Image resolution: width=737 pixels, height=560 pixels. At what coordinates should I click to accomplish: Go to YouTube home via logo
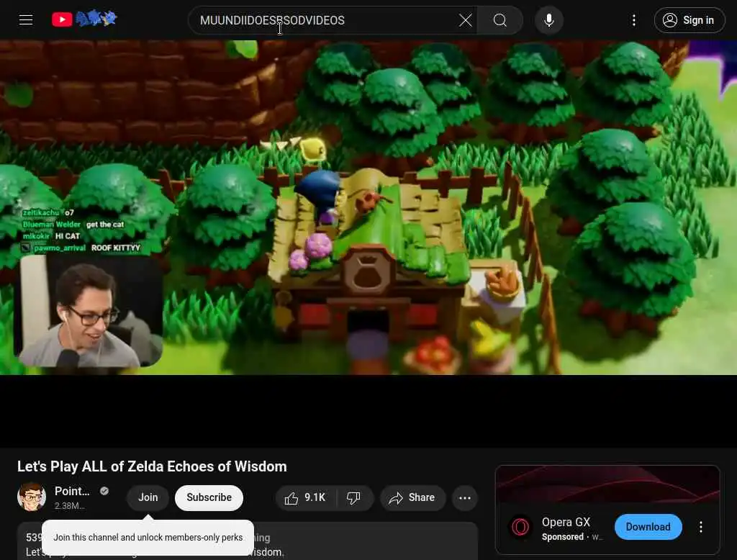coord(84,19)
